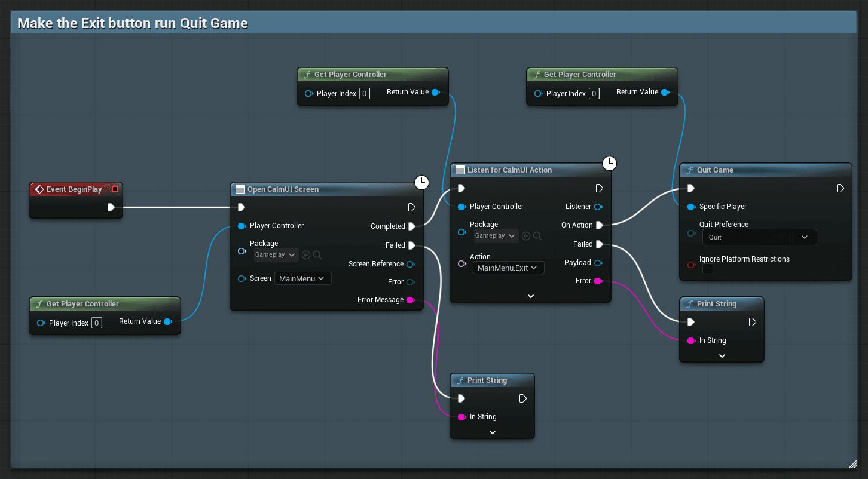The width and height of the screenshot is (868, 479).
Task: Toggle the Ignore Platform Restrictions checkbox
Action: coord(708,269)
